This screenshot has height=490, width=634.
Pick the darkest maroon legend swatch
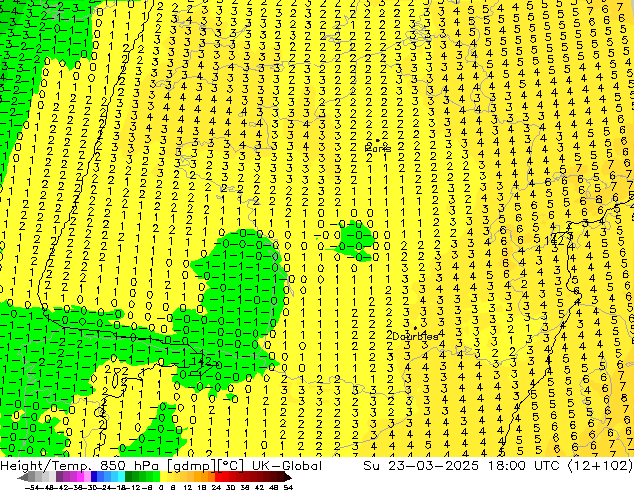280,478
